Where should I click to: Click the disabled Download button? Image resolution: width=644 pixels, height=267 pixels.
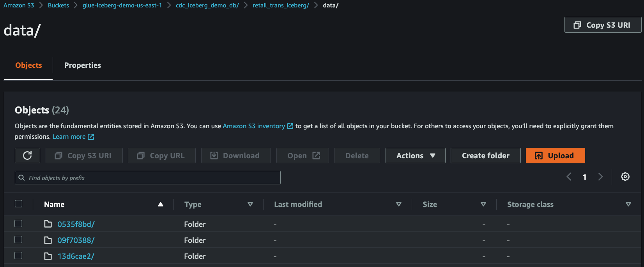pos(236,156)
